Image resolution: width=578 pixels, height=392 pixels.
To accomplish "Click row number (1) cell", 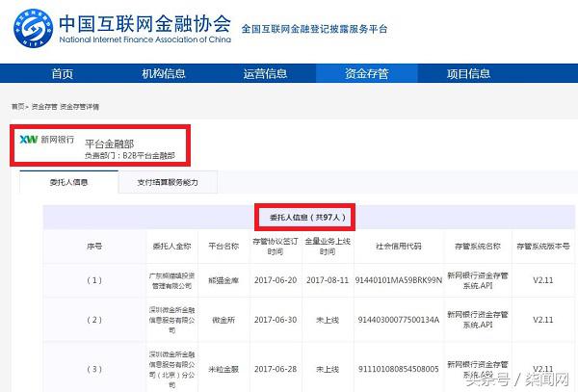I will pos(94,280).
